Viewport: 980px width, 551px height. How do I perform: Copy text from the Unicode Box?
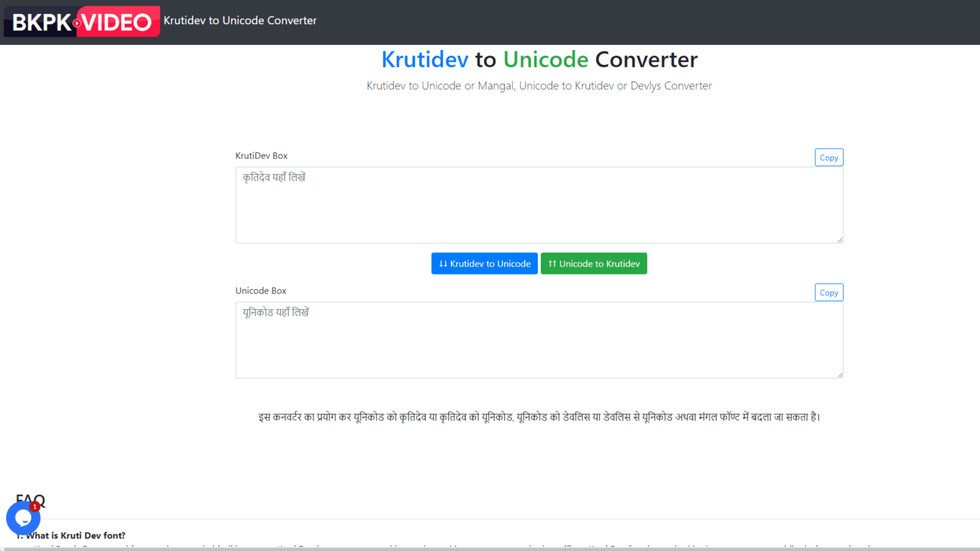828,292
